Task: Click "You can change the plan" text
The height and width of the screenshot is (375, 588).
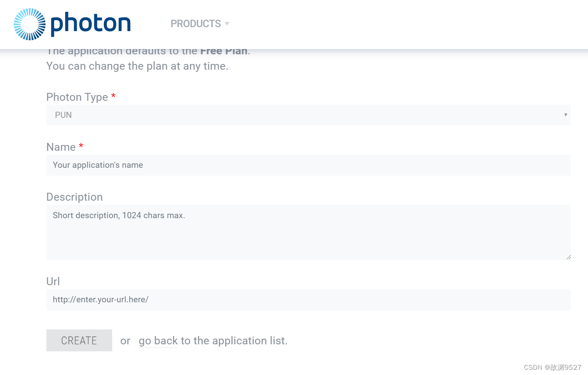Action: tap(137, 67)
